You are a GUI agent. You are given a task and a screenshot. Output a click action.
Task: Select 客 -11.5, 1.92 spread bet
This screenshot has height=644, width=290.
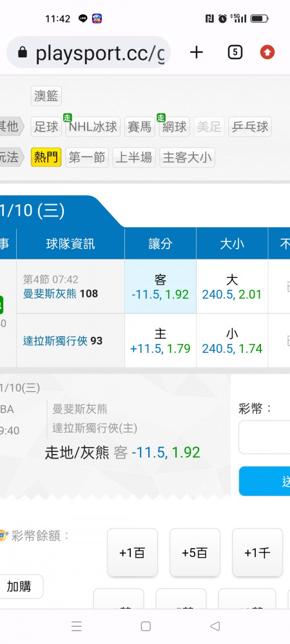pos(160,287)
